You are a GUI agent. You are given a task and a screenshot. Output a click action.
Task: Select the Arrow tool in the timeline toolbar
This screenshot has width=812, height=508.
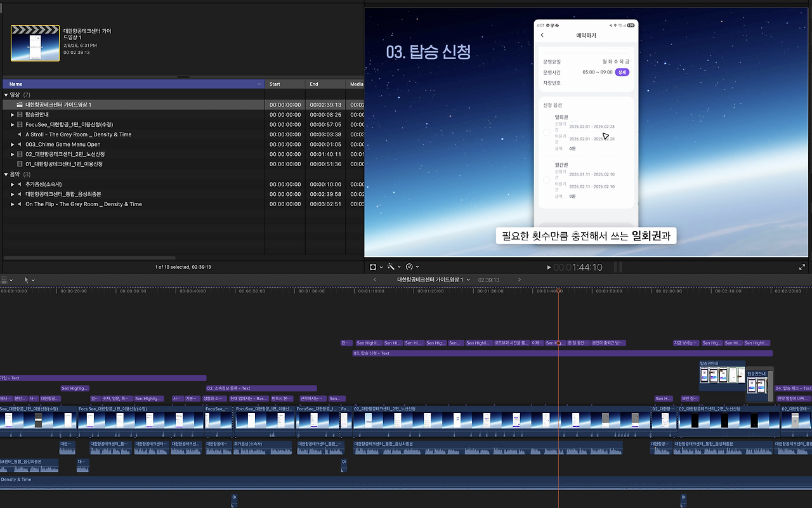click(26, 280)
